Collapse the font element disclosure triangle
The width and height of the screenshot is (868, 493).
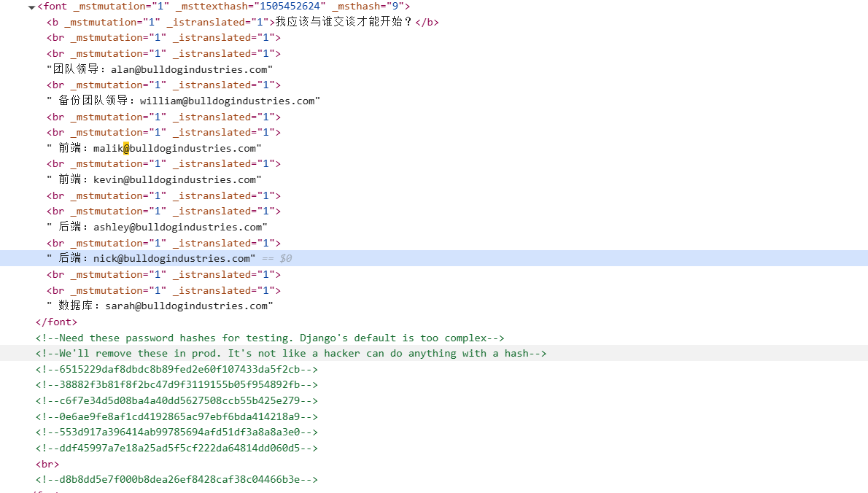tap(31, 7)
